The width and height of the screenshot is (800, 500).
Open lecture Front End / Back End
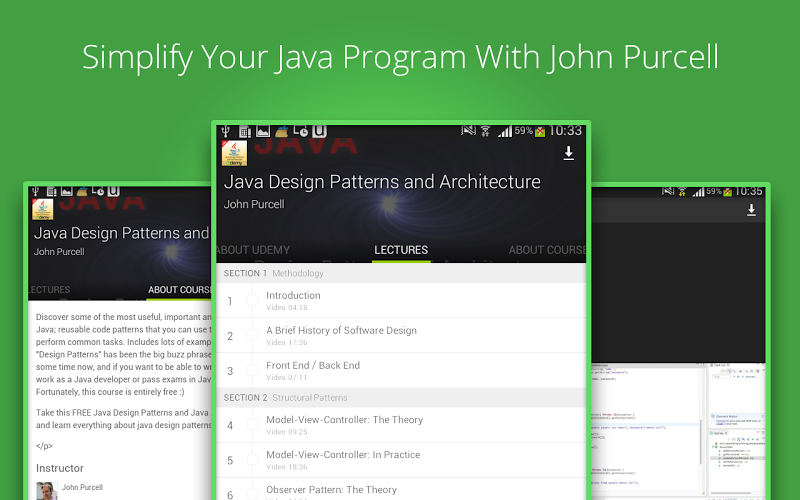[x=401, y=370]
